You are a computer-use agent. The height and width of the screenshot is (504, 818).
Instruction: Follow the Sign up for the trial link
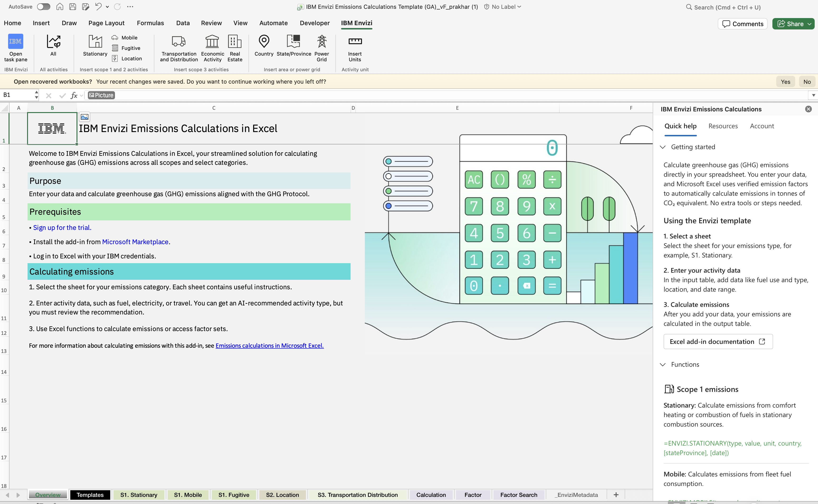[x=62, y=228]
